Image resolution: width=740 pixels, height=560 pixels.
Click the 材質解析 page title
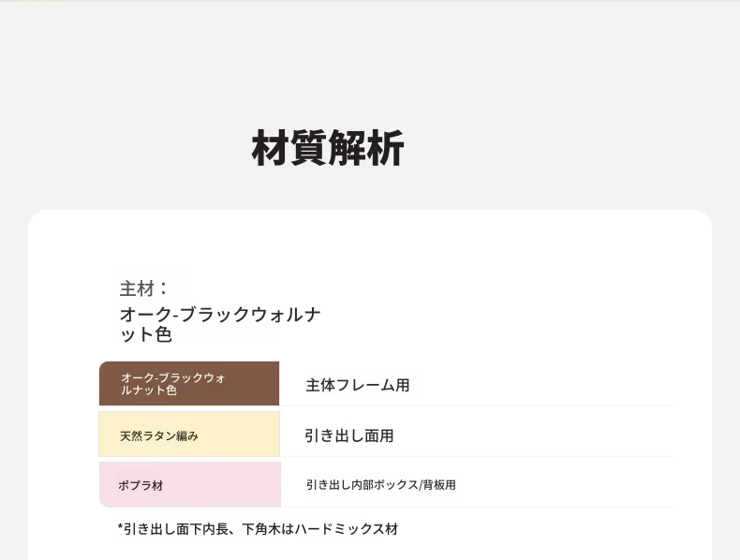tap(328, 148)
